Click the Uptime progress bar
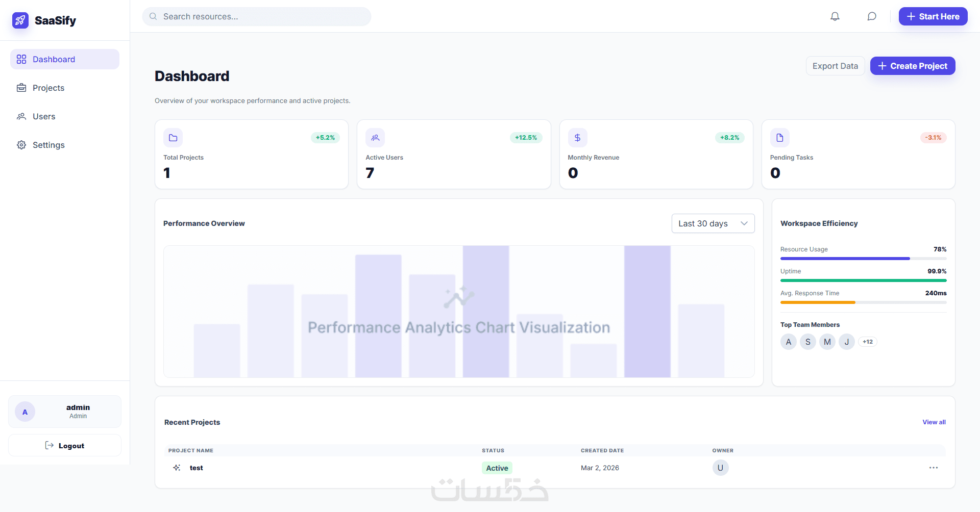The height and width of the screenshot is (512, 980). click(864, 280)
